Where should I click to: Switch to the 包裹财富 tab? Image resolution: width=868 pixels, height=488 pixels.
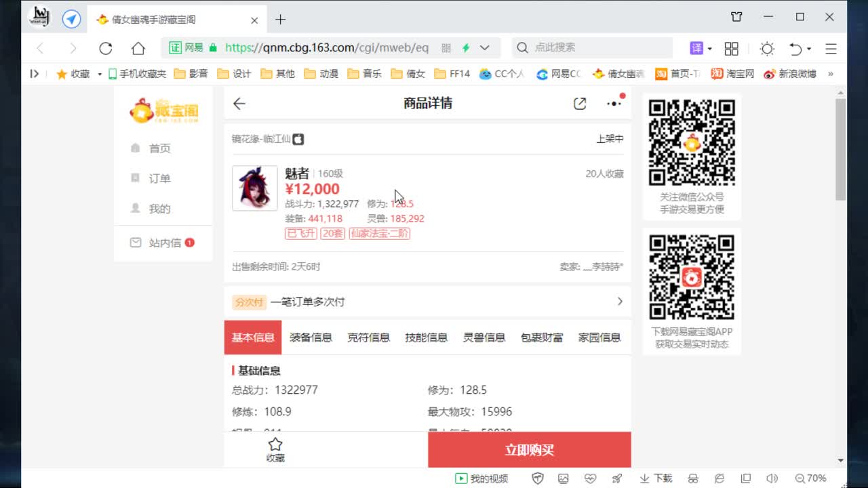542,338
